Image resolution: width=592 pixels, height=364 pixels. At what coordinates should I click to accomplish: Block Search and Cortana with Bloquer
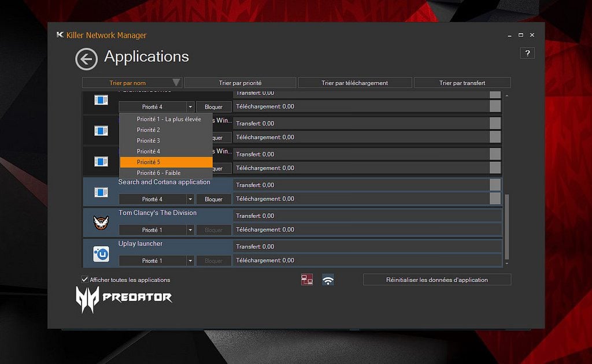coord(213,199)
